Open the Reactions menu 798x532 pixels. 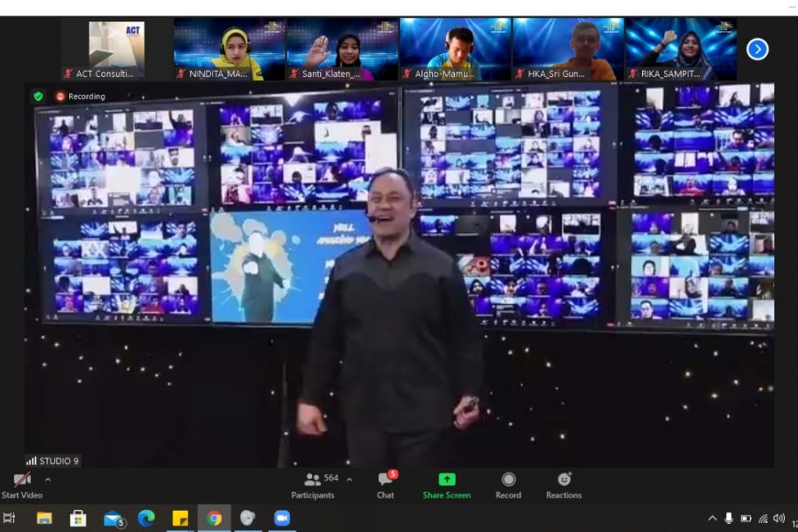pos(564,484)
